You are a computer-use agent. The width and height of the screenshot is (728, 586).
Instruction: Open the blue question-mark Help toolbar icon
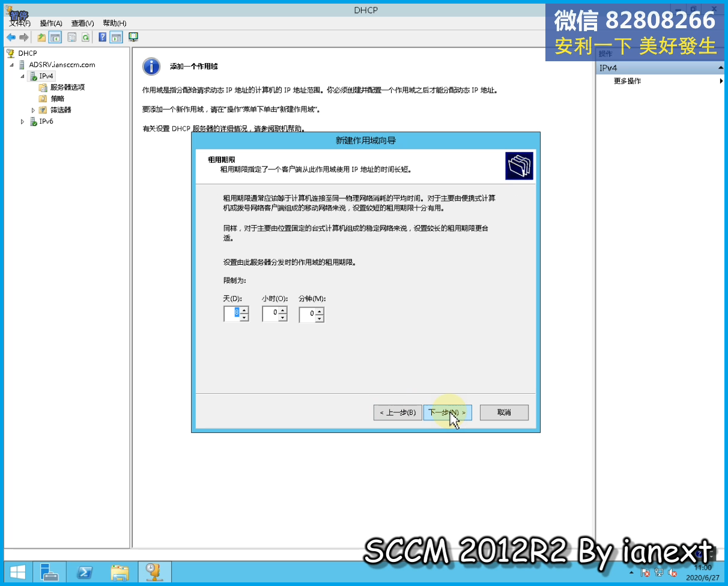[103, 37]
